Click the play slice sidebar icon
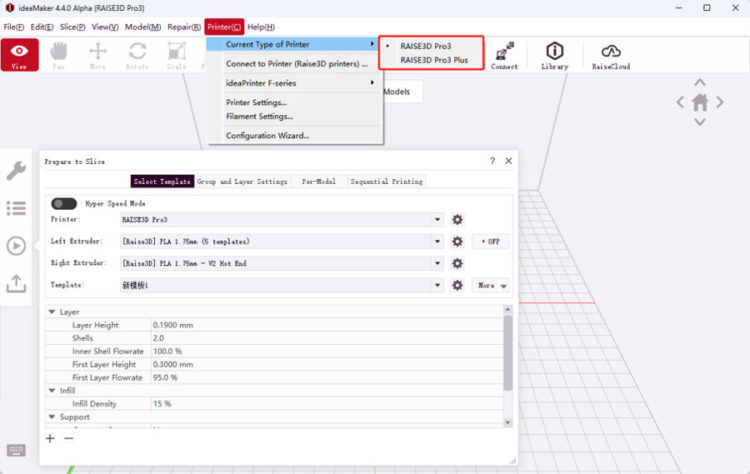 16,246
